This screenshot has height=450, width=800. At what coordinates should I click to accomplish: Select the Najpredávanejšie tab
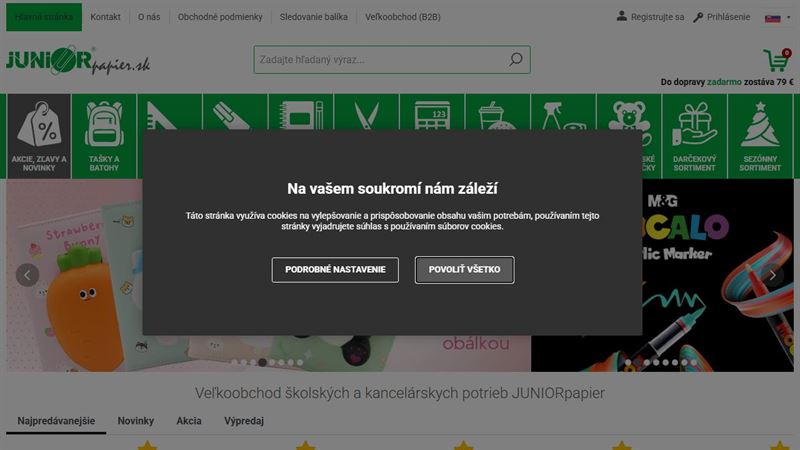point(56,421)
